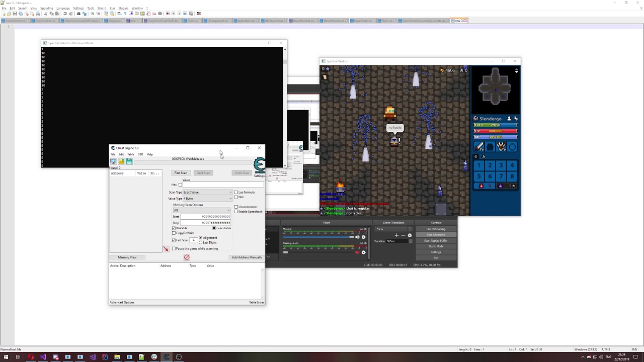Open Notepad++ Plugins menu

tap(123, 8)
